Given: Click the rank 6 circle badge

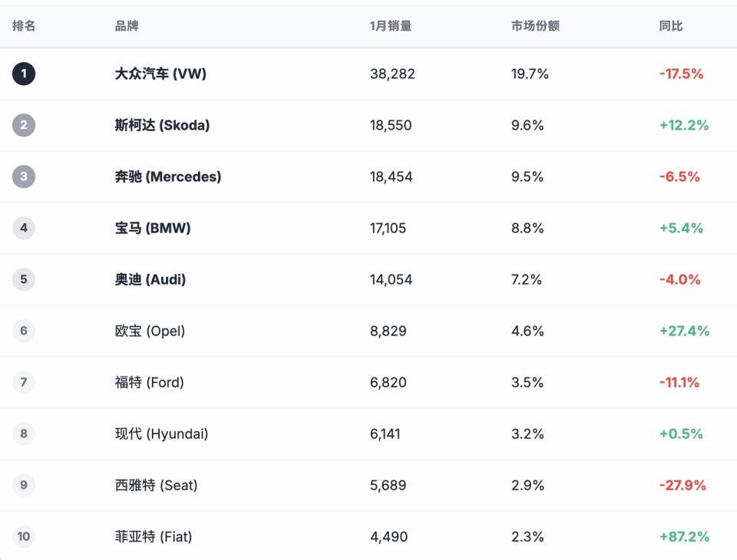Looking at the screenshot, I should (x=24, y=331).
